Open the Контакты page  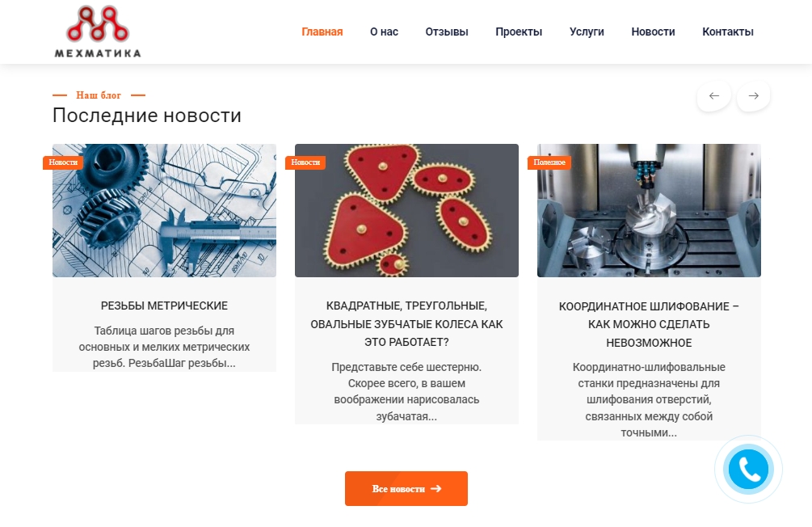[728, 32]
